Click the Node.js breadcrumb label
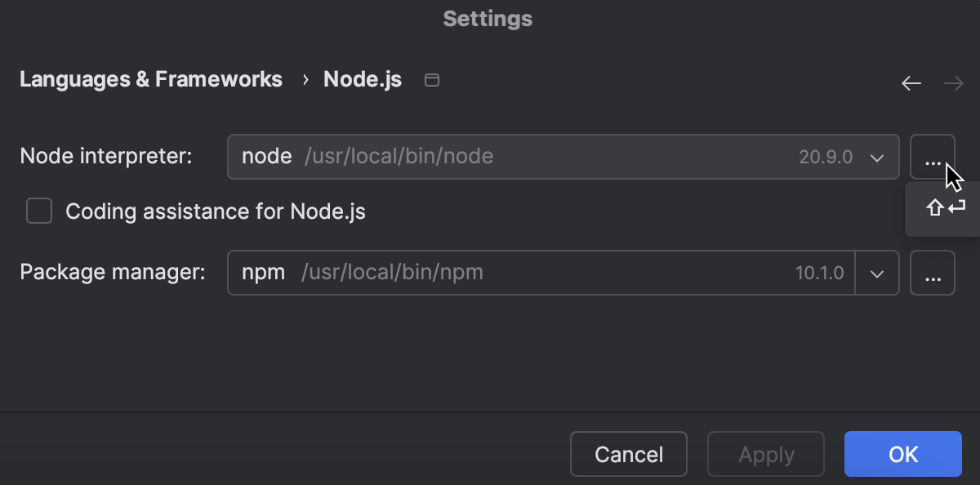The width and height of the screenshot is (980, 485). tap(362, 78)
